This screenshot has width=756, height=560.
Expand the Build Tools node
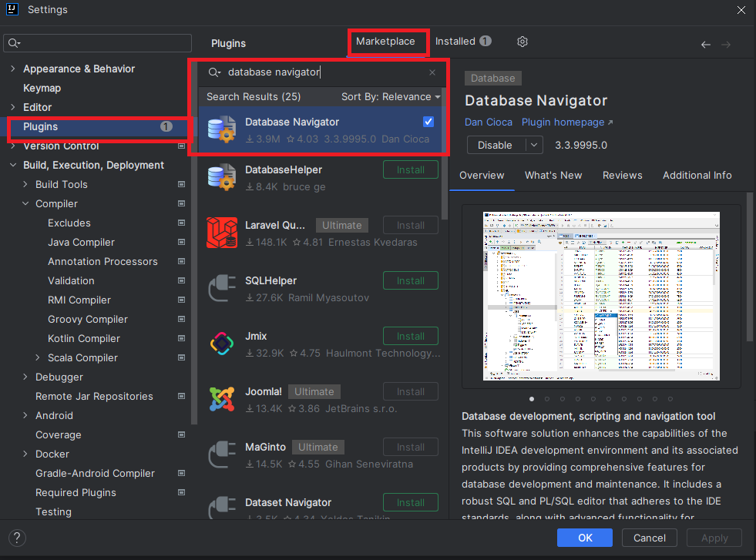point(25,184)
